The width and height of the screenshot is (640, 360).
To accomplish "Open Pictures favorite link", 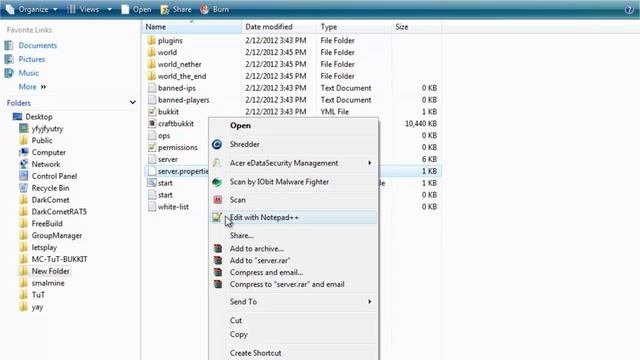I will coord(32,59).
